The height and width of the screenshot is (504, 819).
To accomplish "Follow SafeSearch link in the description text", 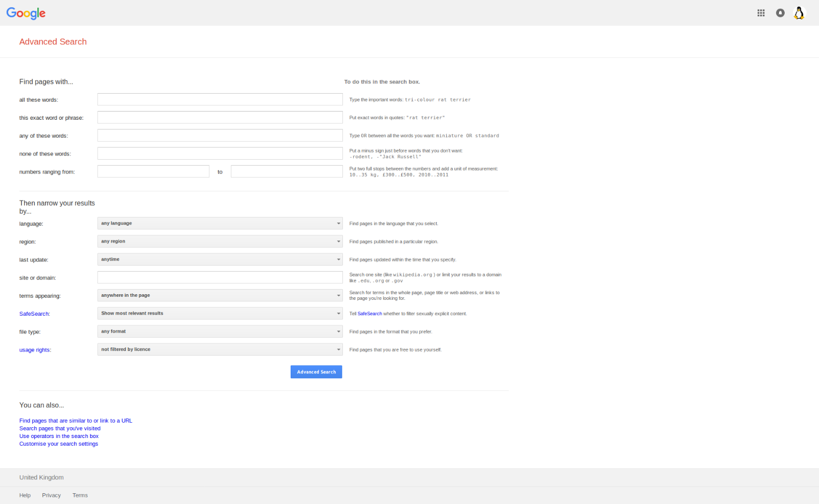I will (370, 314).
